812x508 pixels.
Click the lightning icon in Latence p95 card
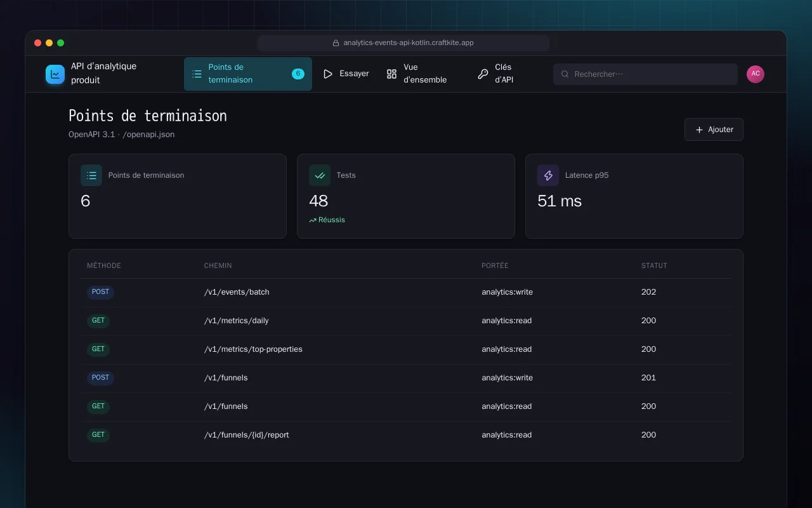point(548,175)
